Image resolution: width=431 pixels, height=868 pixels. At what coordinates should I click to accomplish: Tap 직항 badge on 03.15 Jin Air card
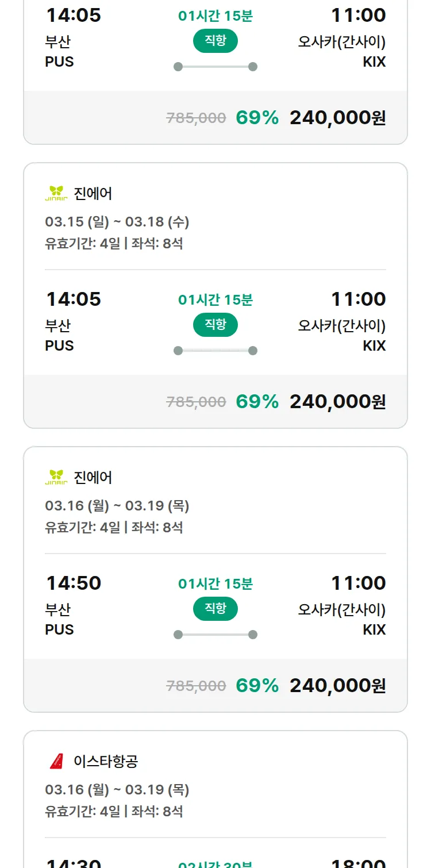tap(215, 325)
